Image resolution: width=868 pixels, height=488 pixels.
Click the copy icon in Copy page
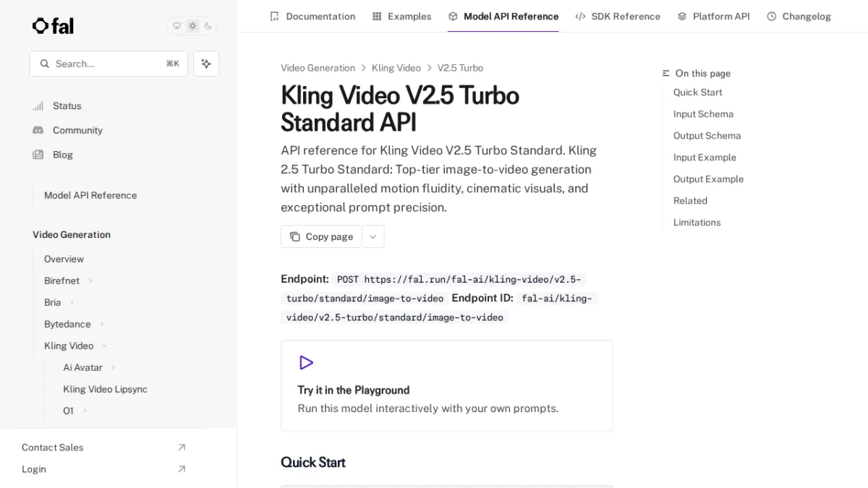point(295,236)
